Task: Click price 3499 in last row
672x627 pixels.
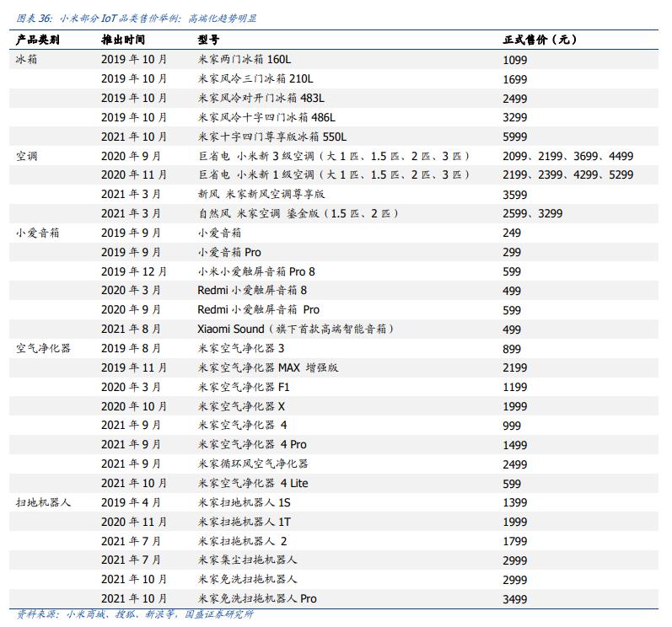Action: coord(514,599)
